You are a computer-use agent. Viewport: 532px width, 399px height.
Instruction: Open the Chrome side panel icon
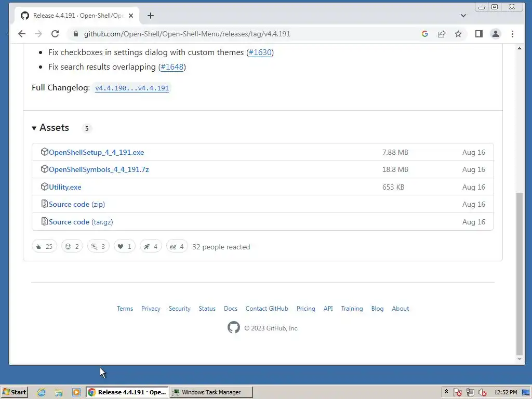(478, 34)
